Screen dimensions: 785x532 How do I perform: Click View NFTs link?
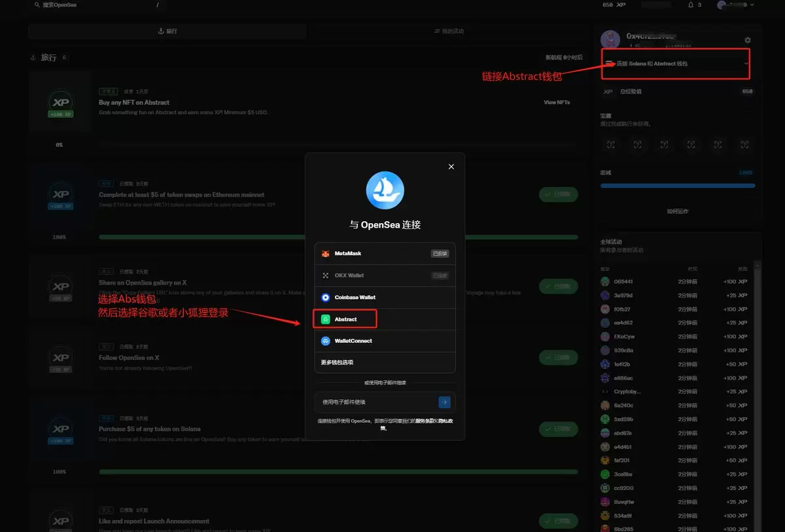pyautogui.click(x=557, y=103)
